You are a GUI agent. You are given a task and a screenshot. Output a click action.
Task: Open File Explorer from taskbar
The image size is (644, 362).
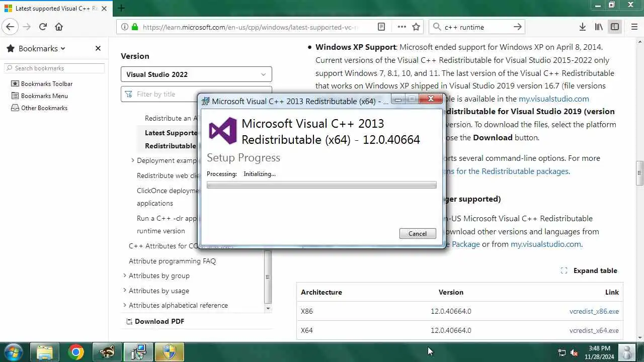44,352
